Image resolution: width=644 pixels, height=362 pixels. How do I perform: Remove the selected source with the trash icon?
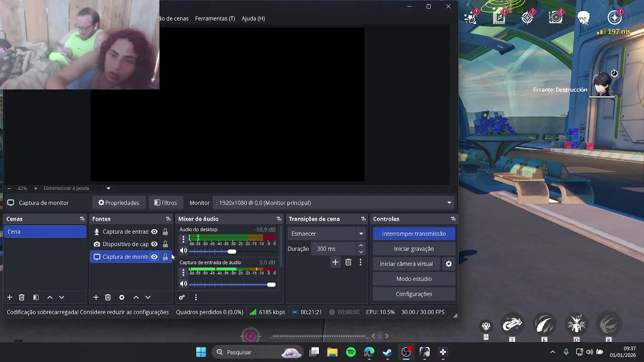[x=108, y=298]
